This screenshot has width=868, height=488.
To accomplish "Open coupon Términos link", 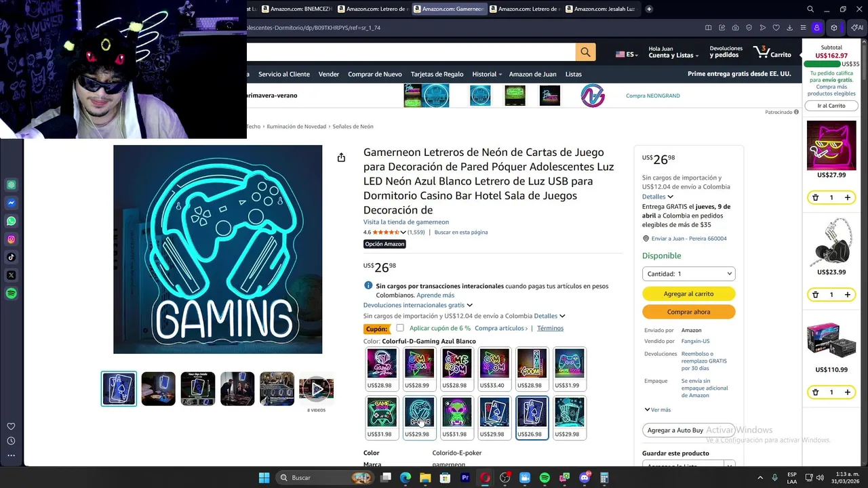I will click(x=550, y=328).
